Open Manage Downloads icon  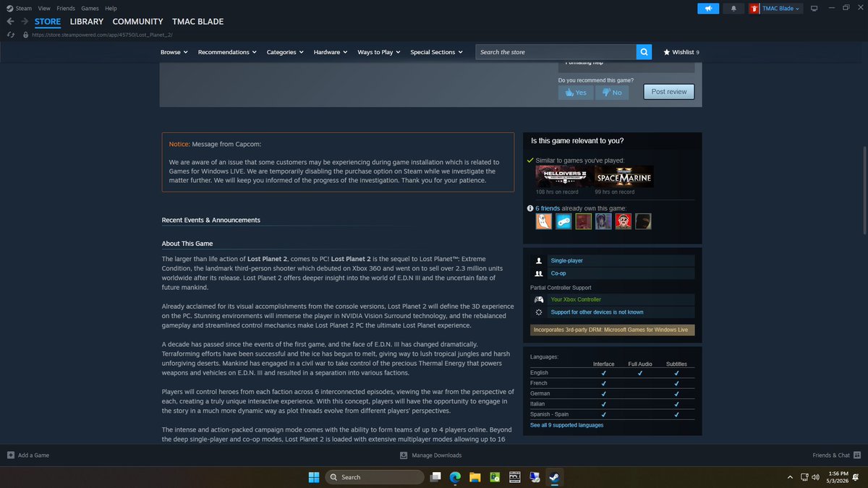404,455
